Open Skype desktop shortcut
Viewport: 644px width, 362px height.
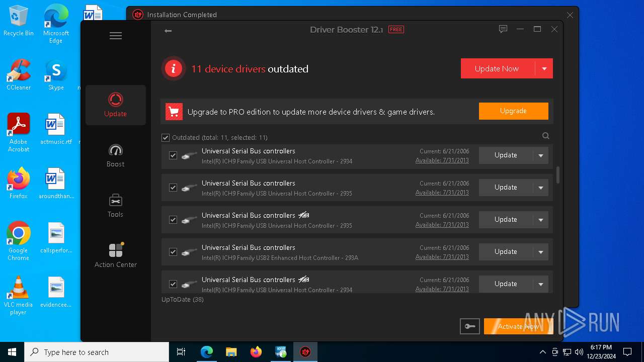click(56, 75)
